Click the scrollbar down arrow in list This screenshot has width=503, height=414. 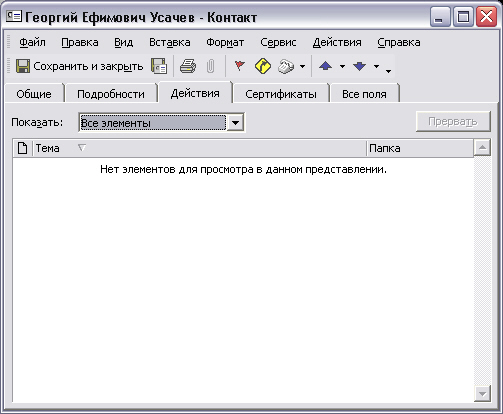point(482,394)
